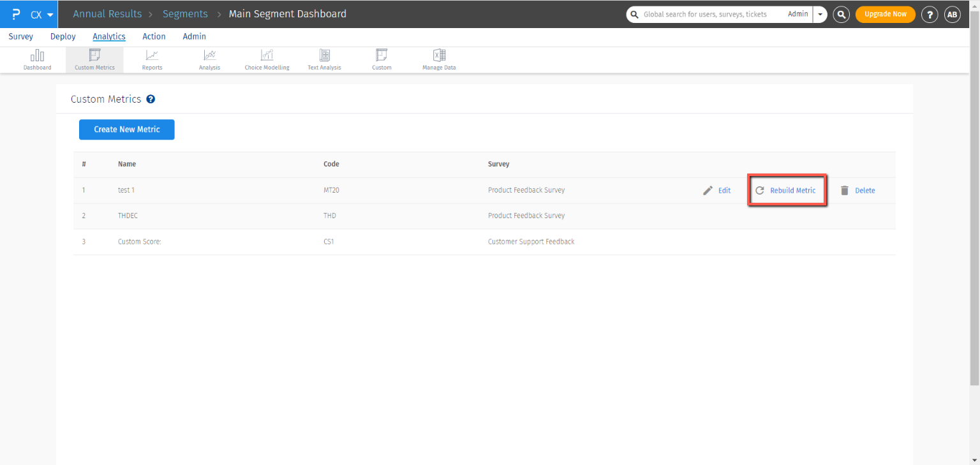This screenshot has height=465, width=980.
Task: Click the Edit link for test 1
Action: pos(725,190)
